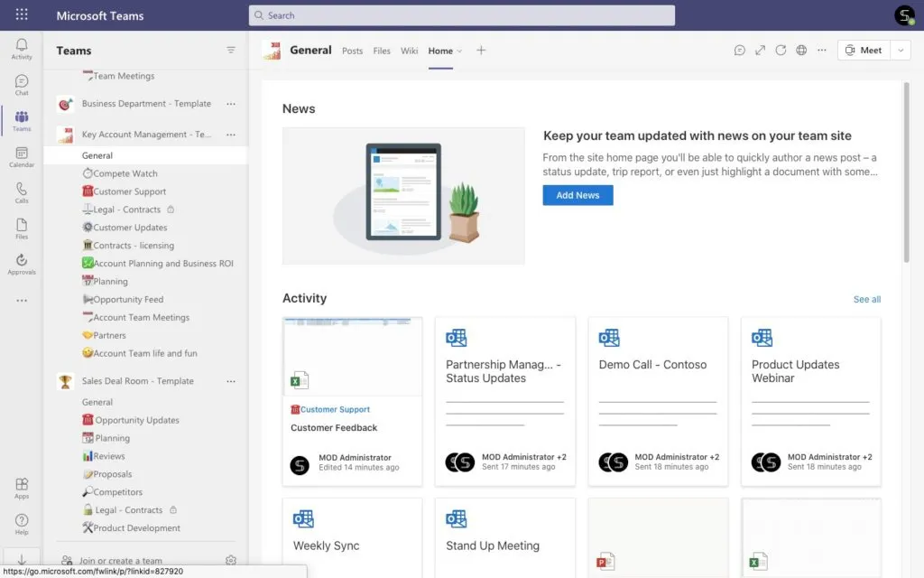Filter the teams list
This screenshot has width=924, height=578.
[231, 51]
